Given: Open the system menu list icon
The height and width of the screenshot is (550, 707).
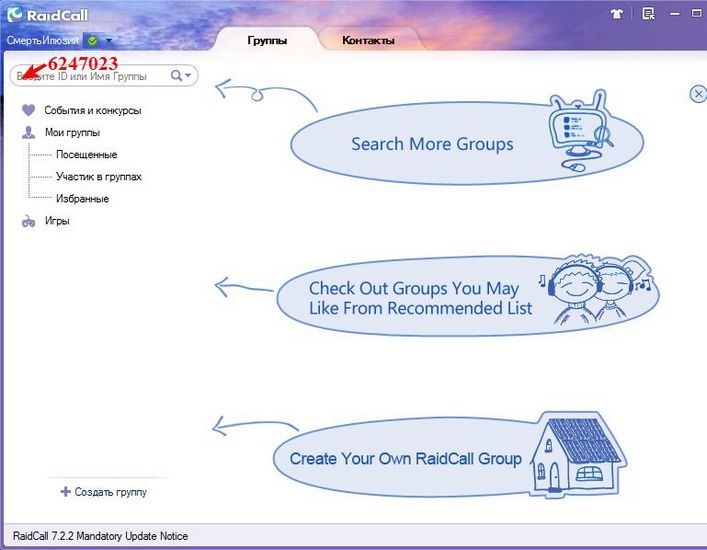Looking at the screenshot, I should [648, 14].
